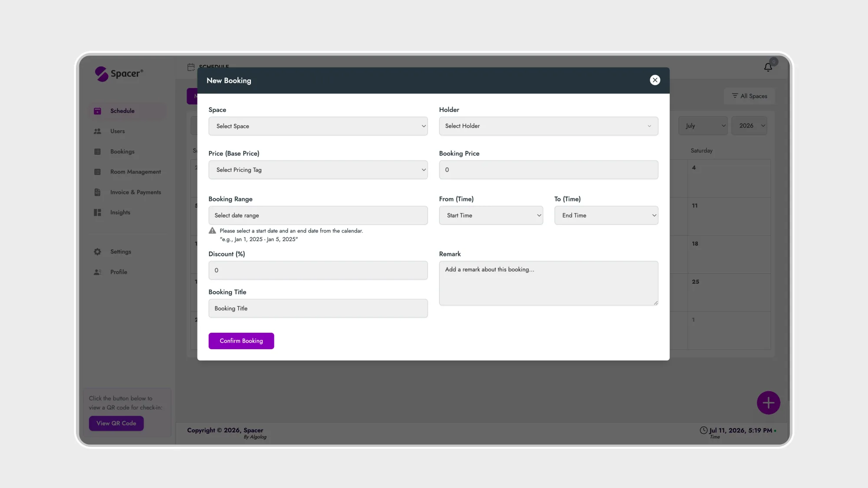Viewport: 868px width, 488px height.
Task: Click the Insights sidebar icon
Action: coord(98,213)
